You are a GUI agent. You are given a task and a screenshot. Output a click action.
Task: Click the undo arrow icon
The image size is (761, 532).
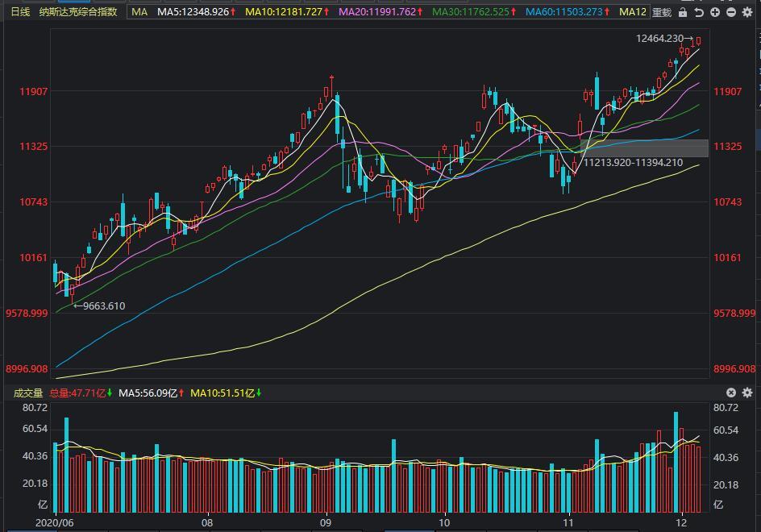(698, 12)
